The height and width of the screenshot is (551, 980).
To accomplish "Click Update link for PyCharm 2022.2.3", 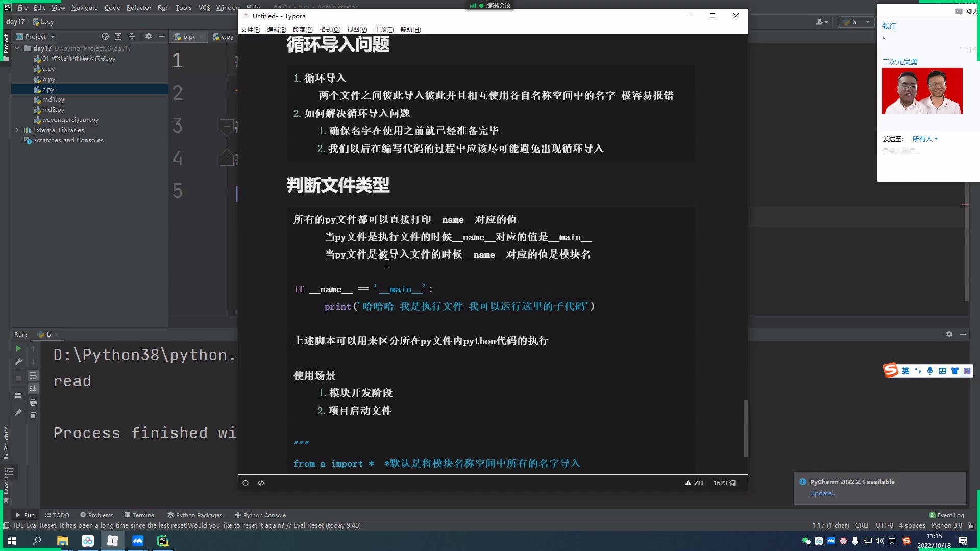I will pyautogui.click(x=822, y=493).
